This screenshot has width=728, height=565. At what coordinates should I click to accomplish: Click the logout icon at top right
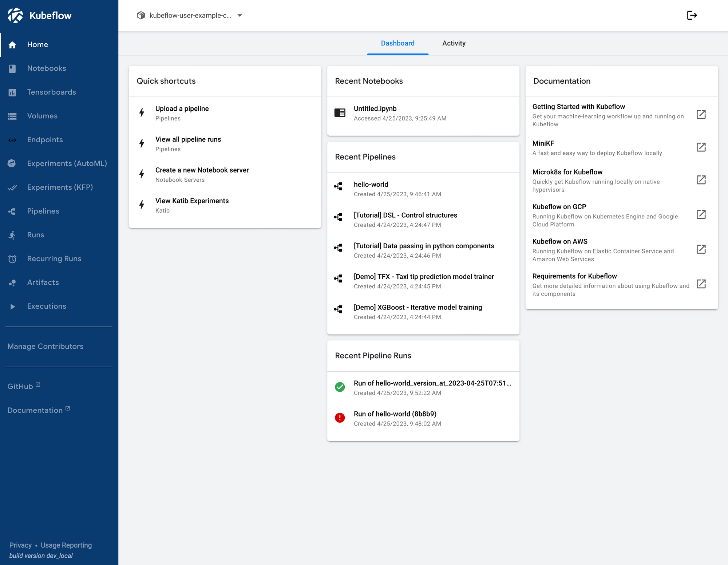point(692,15)
